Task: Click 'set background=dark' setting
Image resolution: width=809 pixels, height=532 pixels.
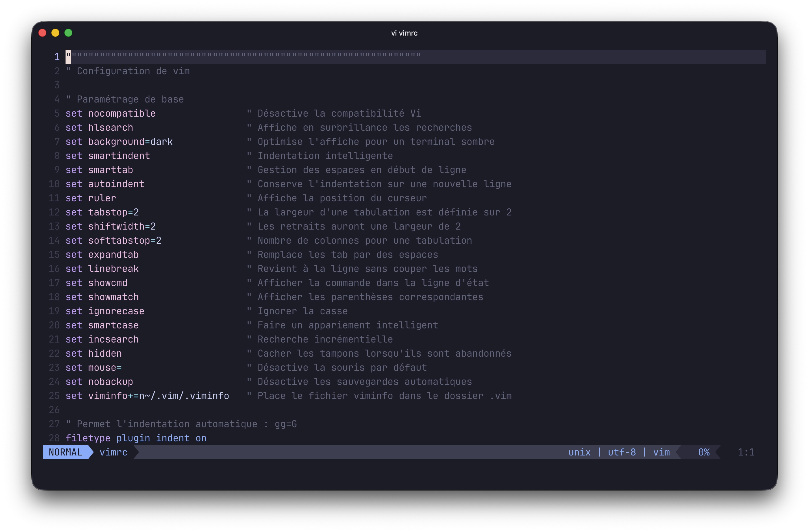Action: [119, 141]
